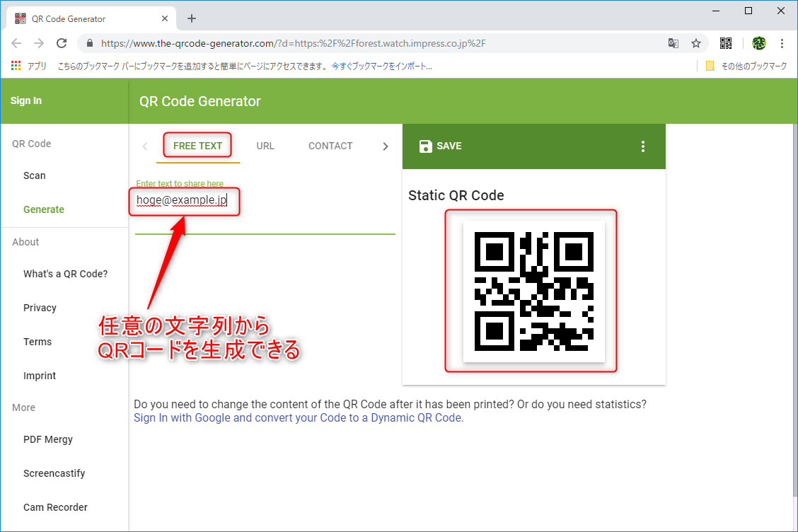Open Chrome's three-dot settings menu

tap(782, 42)
